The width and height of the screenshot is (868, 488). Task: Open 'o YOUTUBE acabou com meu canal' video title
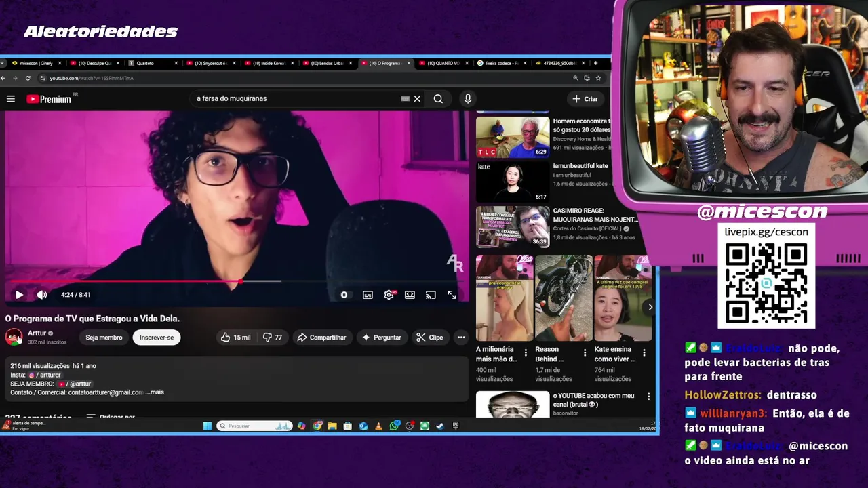pos(593,400)
